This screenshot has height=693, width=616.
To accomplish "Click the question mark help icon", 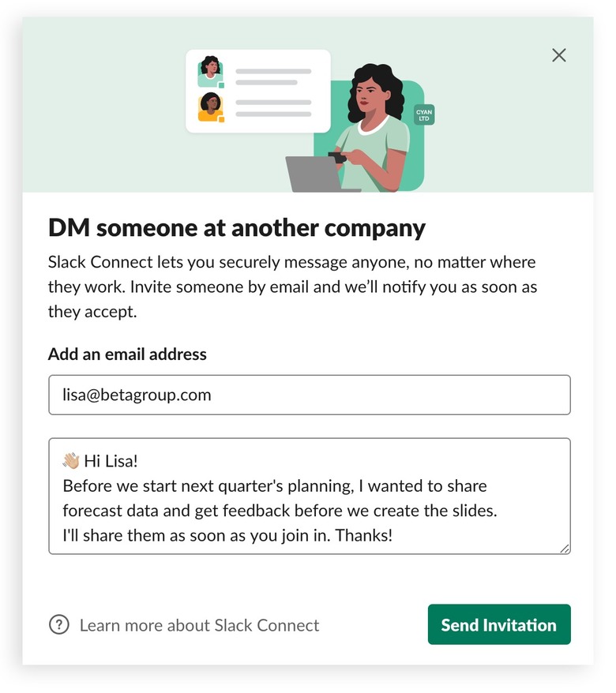I will 59,625.
